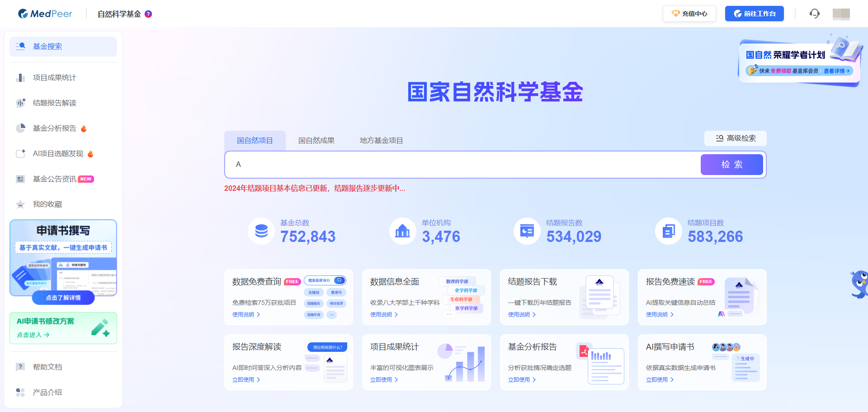Click the 结题报告解读 sidebar icon
Image resolution: width=868 pixels, height=412 pixels.
click(x=21, y=103)
